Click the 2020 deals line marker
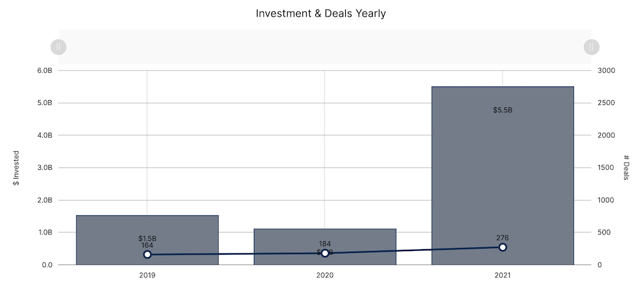The image size is (644, 294). click(x=325, y=253)
